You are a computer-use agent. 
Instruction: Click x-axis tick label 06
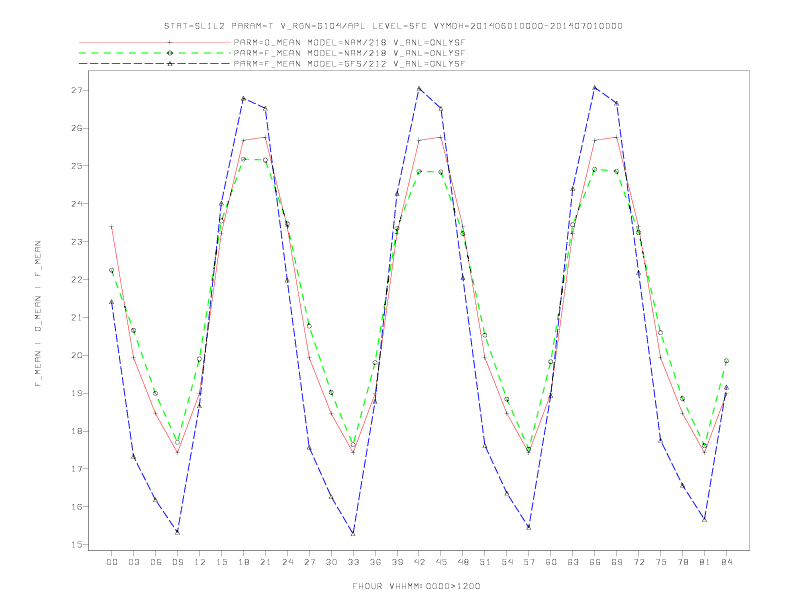(x=156, y=562)
